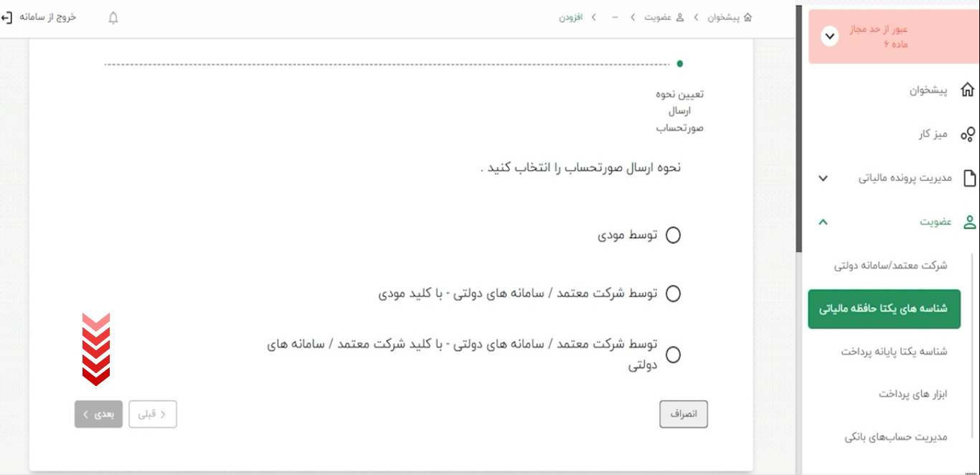
Task: Click the person icon beside عضویت in sidebar
Action: [x=969, y=222]
